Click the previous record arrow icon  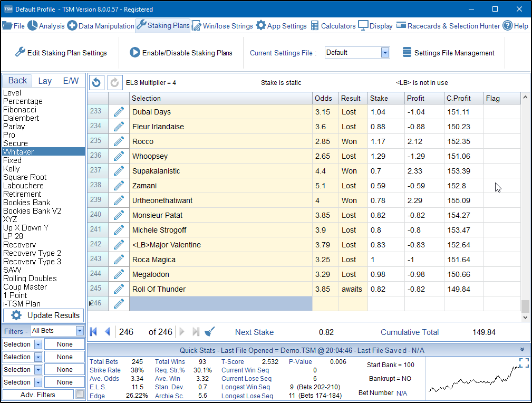click(x=108, y=332)
